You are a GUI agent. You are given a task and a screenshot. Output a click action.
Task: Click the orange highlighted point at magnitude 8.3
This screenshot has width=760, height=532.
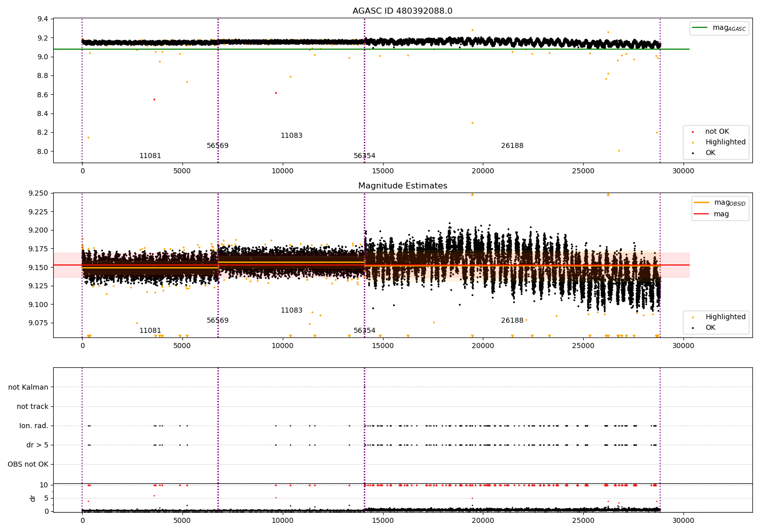[x=472, y=123]
